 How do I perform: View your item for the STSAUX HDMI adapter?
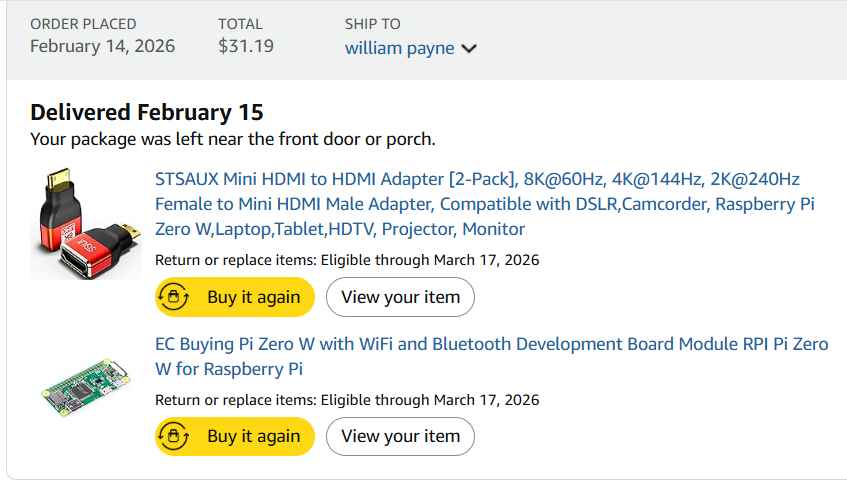(400, 297)
